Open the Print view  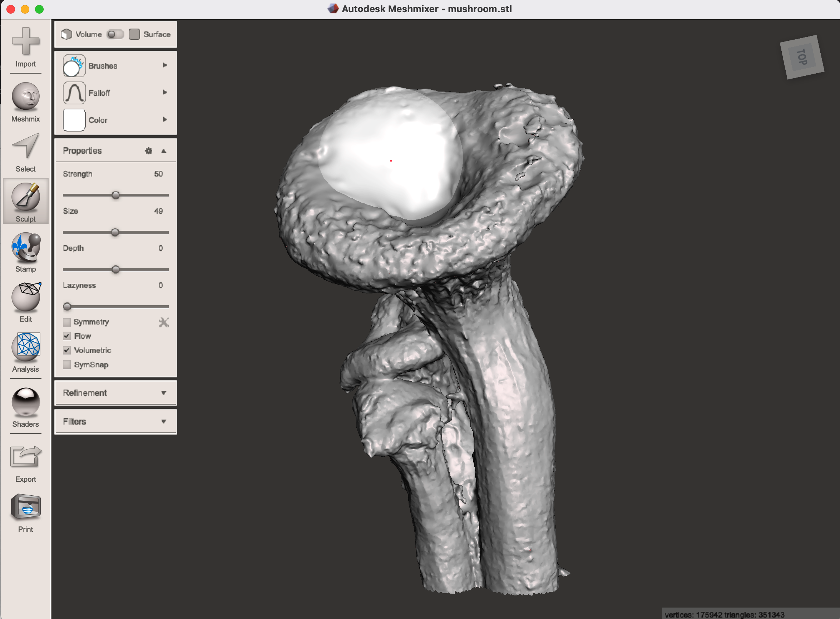pos(25,512)
